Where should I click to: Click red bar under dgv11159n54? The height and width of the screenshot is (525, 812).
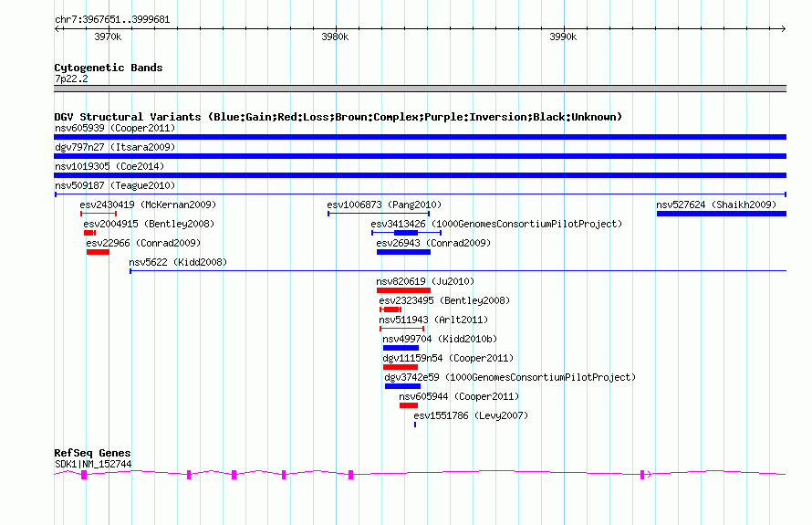click(401, 367)
